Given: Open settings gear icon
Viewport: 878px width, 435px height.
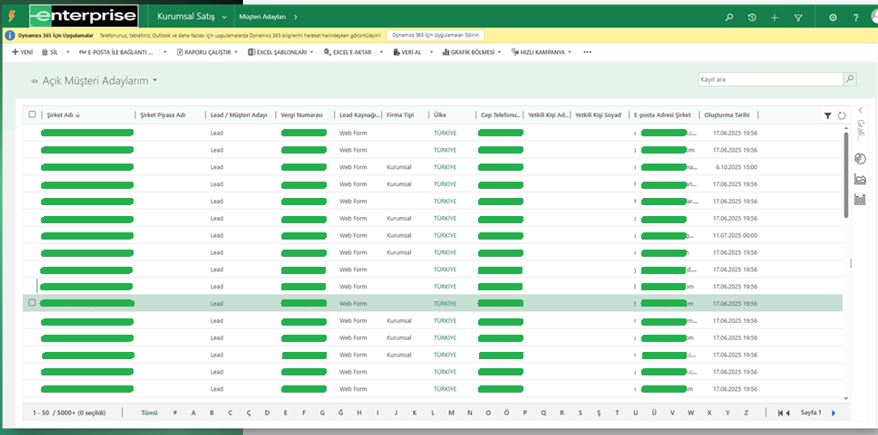Looking at the screenshot, I should pyautogui.click(x=833, y=17).
